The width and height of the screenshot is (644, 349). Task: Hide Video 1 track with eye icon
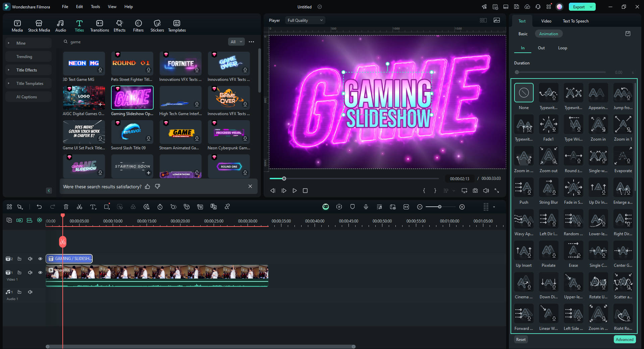(40, 272)
